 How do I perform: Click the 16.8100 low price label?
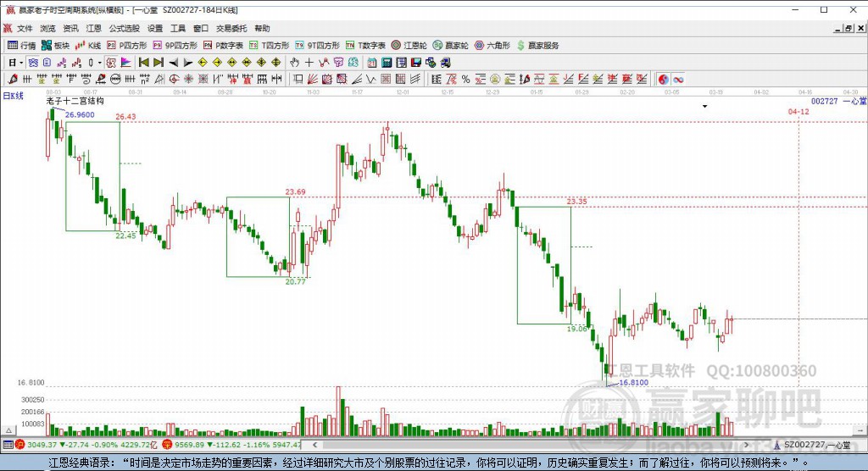(633, 382)
